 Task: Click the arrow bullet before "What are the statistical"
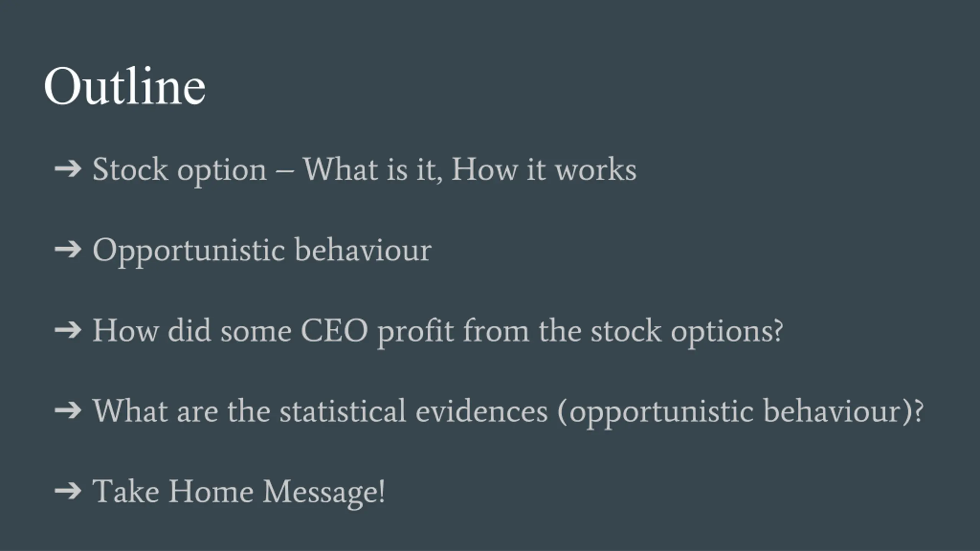pyautogui.click(x=68, y=411)
